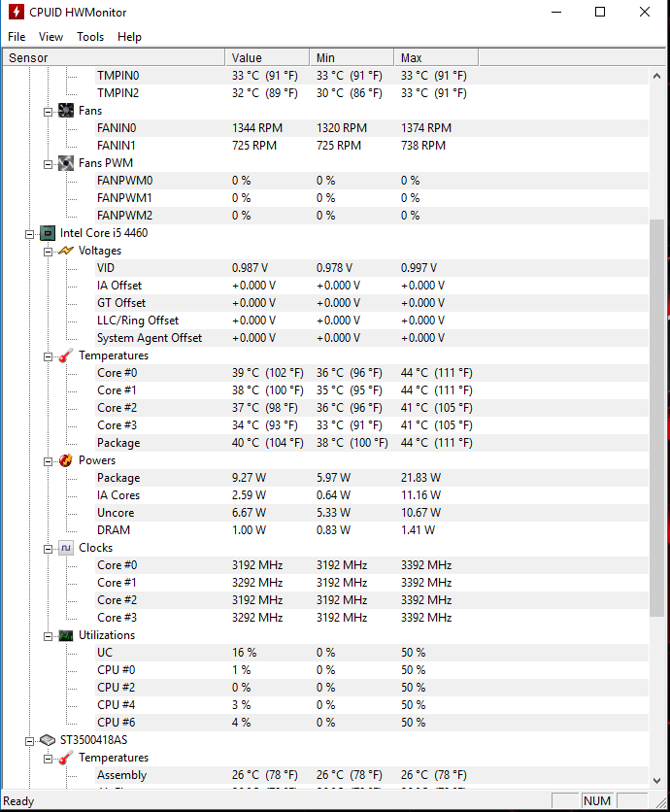The width and height of the screenshot is (670, 812).
Task: Select the CPU #0 utilization row
Action: pos(372,670)
